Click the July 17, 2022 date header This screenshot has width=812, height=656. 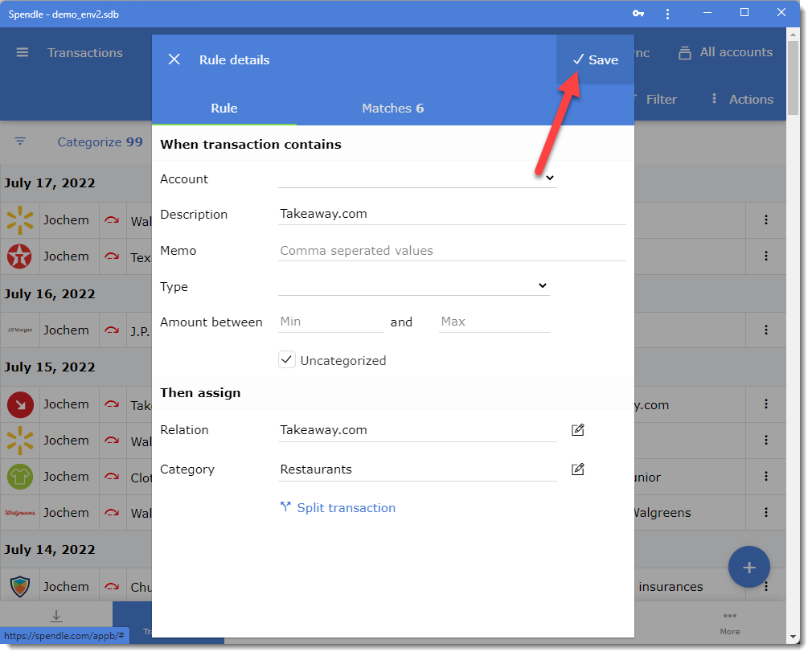[x=50, y=183]
